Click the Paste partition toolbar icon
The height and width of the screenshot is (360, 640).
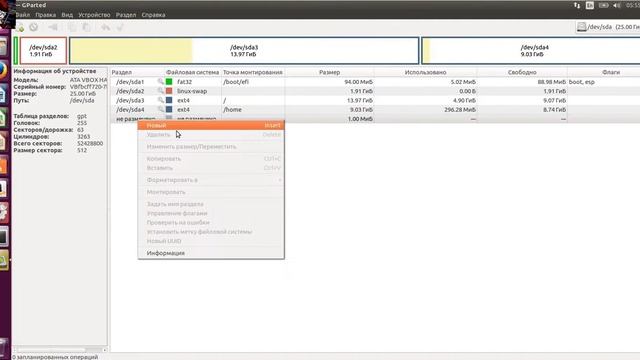click(x=86, y=27)
